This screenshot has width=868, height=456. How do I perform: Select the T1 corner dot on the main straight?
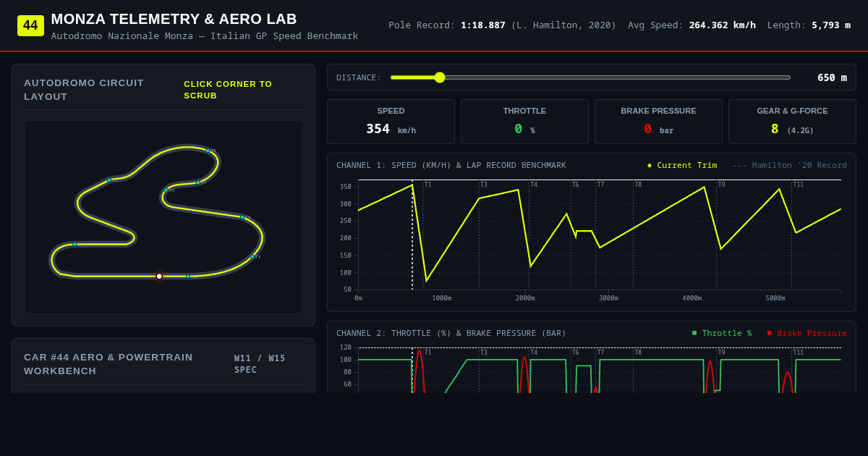(188, 276)
